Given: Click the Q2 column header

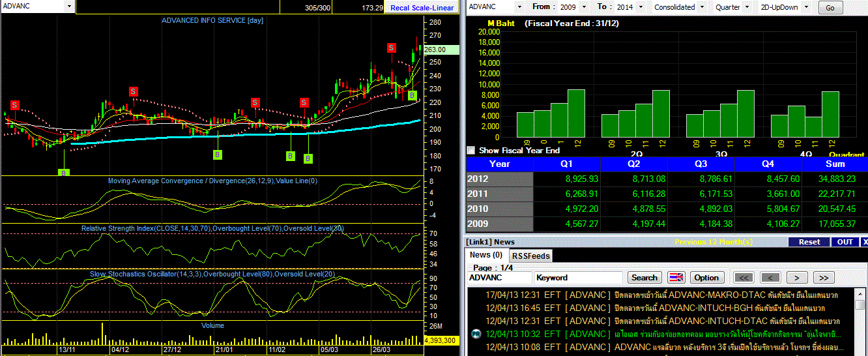Looking at the screenshot, I should [634, 164].
